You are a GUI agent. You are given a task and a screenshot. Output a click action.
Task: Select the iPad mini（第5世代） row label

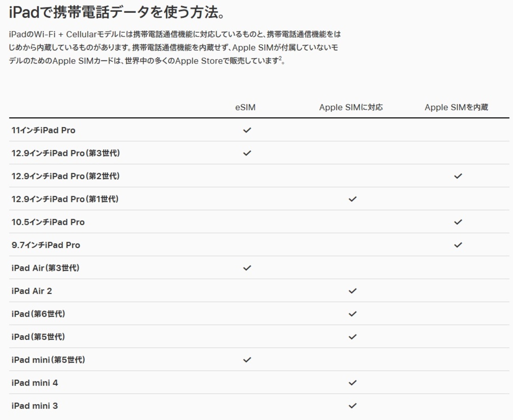48,360
